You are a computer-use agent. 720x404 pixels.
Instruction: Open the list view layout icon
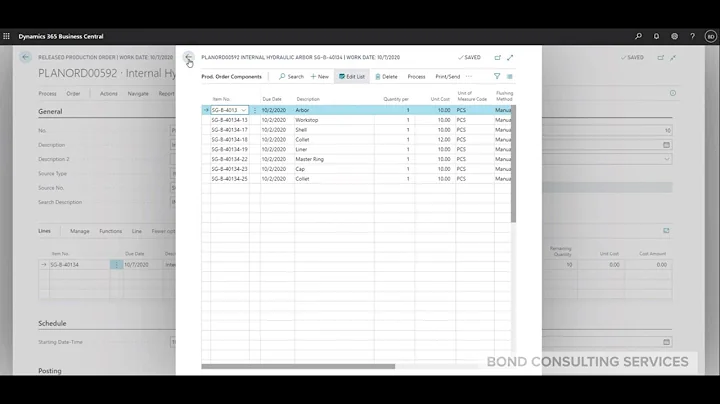[510, 76]
